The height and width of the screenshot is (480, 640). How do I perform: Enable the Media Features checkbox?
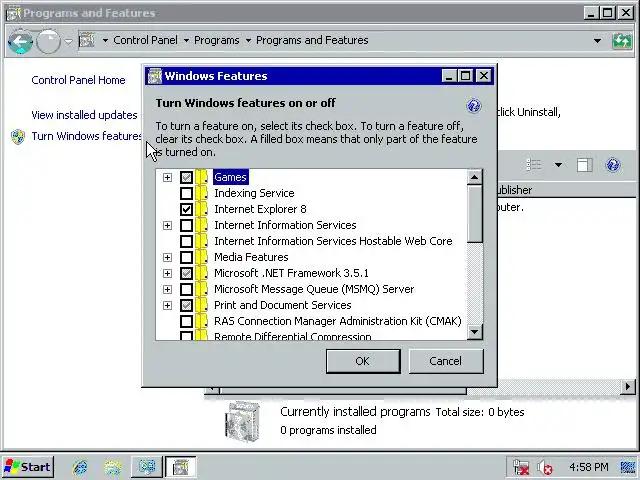click(187, 257)
